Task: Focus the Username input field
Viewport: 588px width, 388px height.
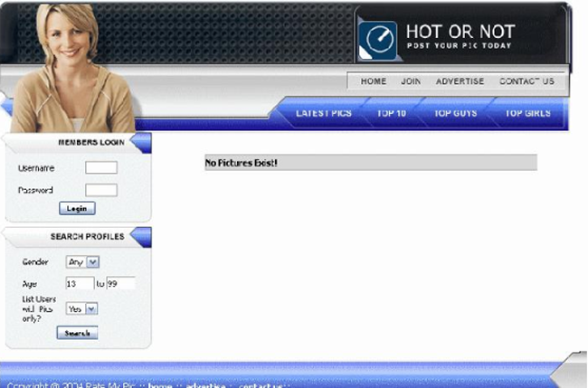Action: (x=101, y=167)
